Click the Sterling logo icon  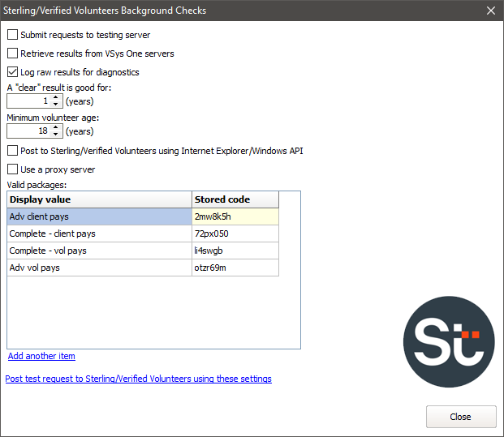point(448,343)
